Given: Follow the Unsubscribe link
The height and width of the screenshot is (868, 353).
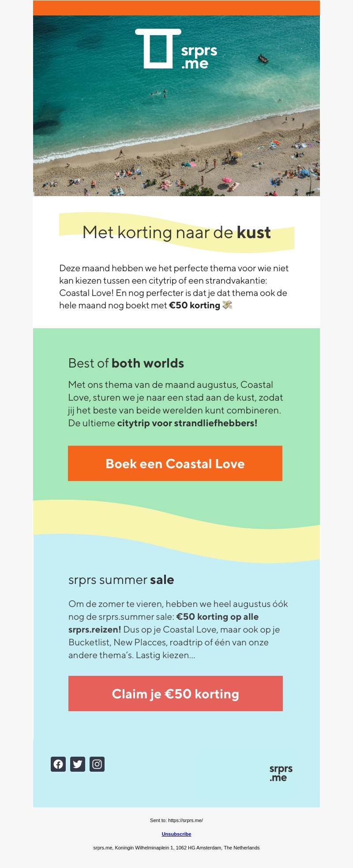Looking at the screenshot, I should coord(176,834).
